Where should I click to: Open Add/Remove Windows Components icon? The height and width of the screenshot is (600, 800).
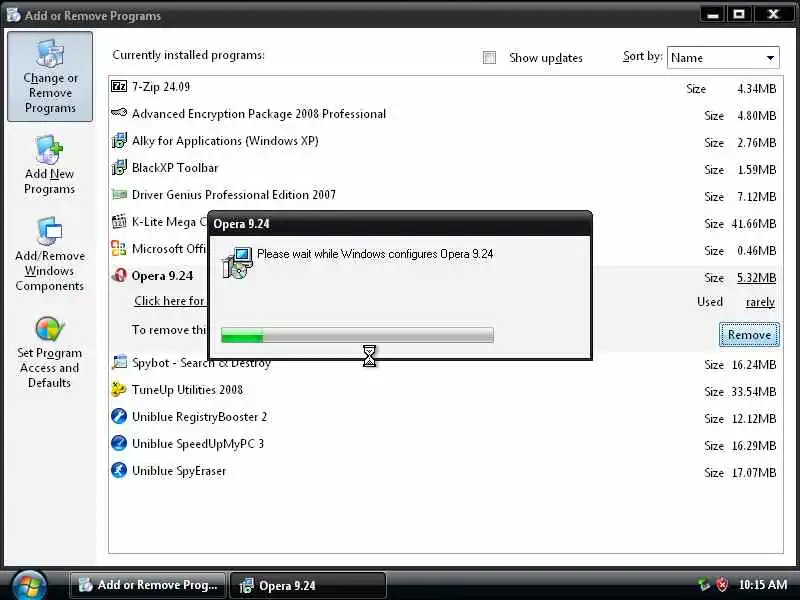[x=49, y=232]
